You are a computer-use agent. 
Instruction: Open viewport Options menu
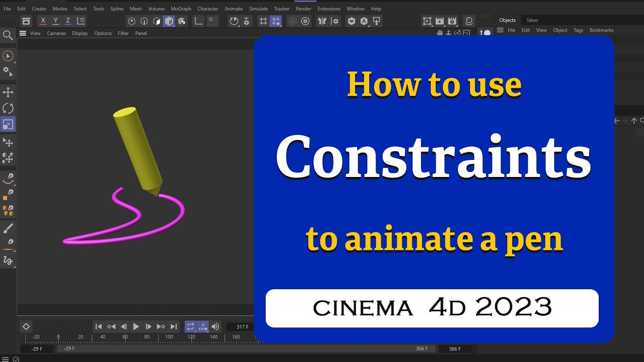[x=103, y=33]
